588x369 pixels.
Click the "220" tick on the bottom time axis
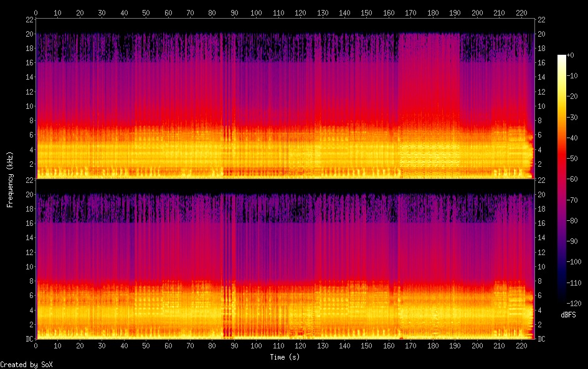521,346
